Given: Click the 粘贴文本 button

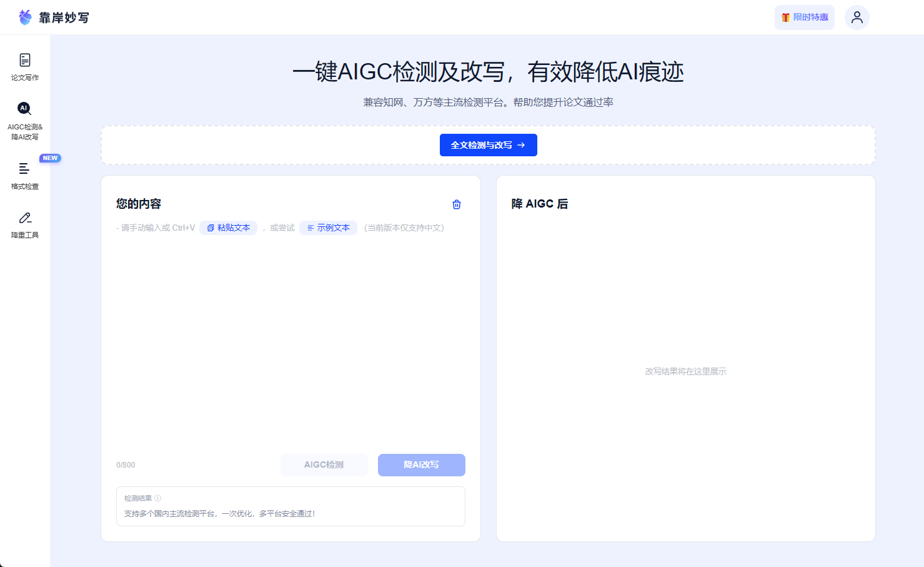Looking at the screenshot, I should [228, 228].
